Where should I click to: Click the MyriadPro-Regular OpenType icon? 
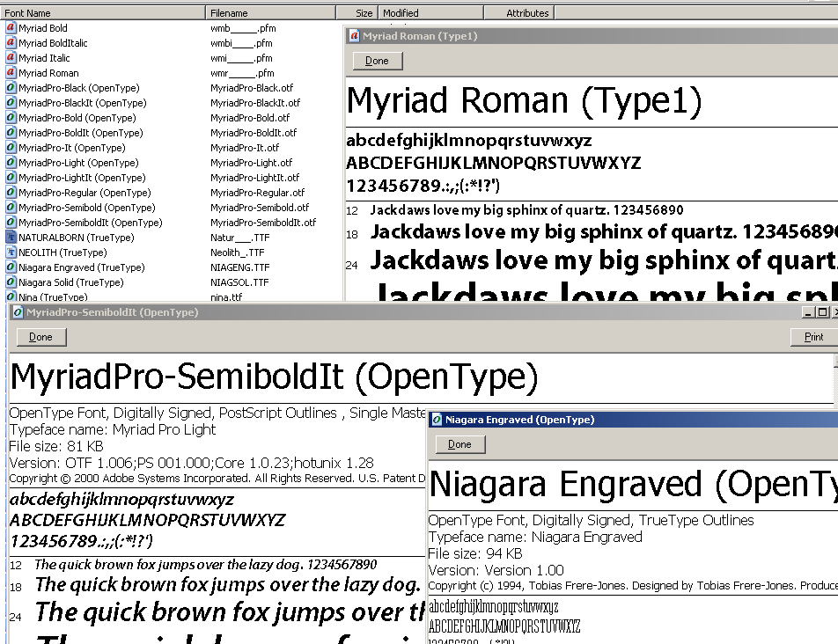(x=11, y=193)
